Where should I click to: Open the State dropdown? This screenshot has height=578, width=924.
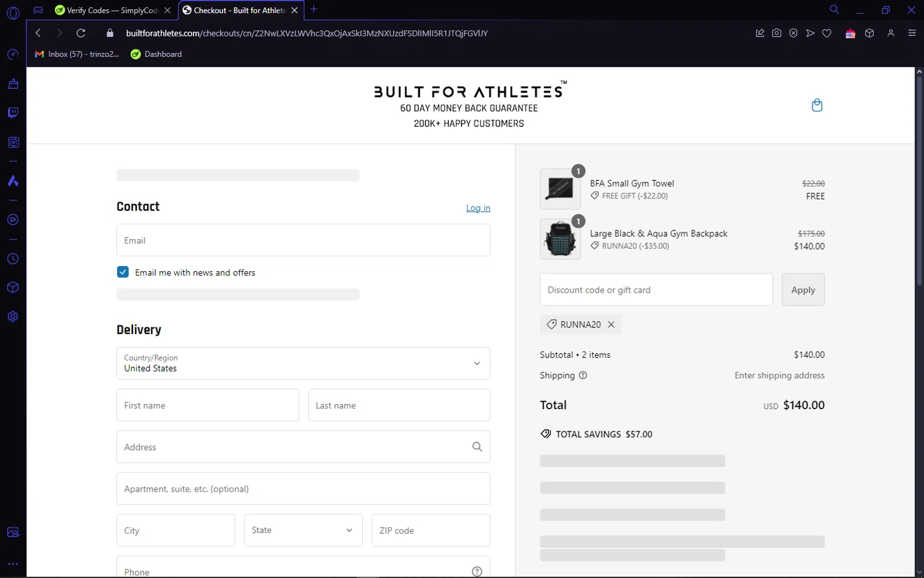click(x=303, y=530)
